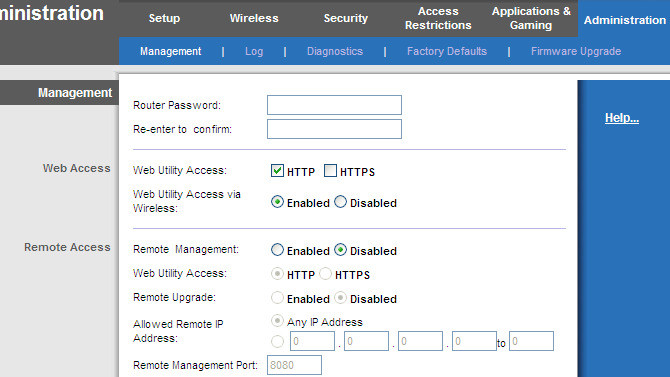Focus the Re-enter to confirm field
670x377 pixels.
(334, 129)
